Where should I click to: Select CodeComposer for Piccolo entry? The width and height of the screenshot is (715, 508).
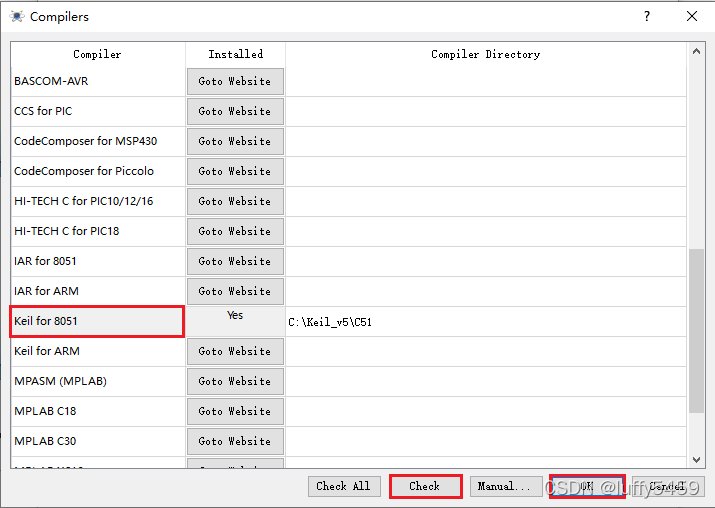click(98, 172)
